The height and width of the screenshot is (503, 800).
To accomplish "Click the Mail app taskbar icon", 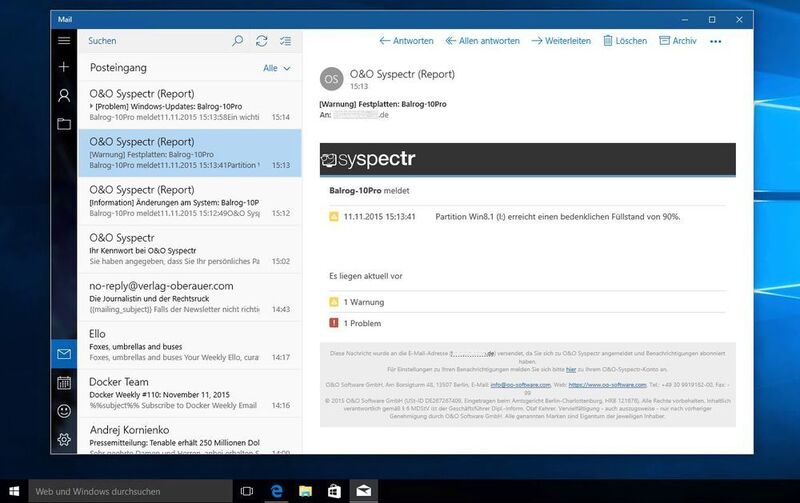I will (364, 491).
